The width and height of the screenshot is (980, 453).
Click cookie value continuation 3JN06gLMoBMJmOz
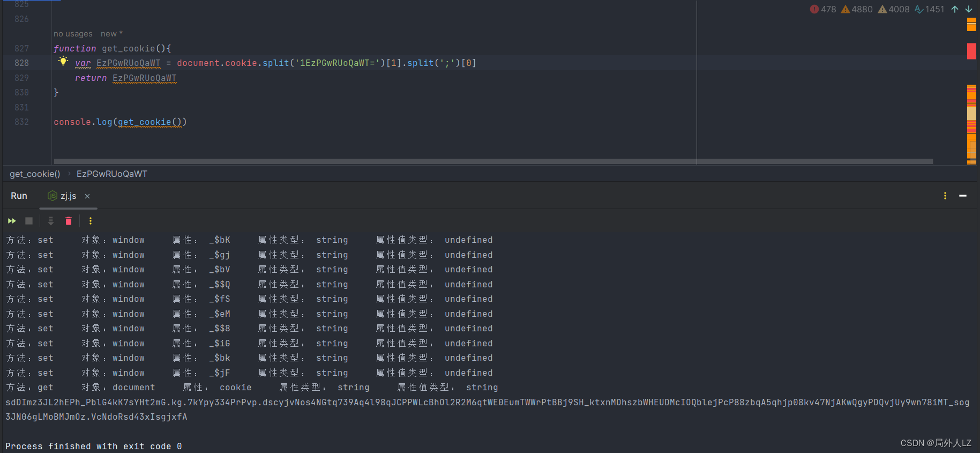click(96, 417)
